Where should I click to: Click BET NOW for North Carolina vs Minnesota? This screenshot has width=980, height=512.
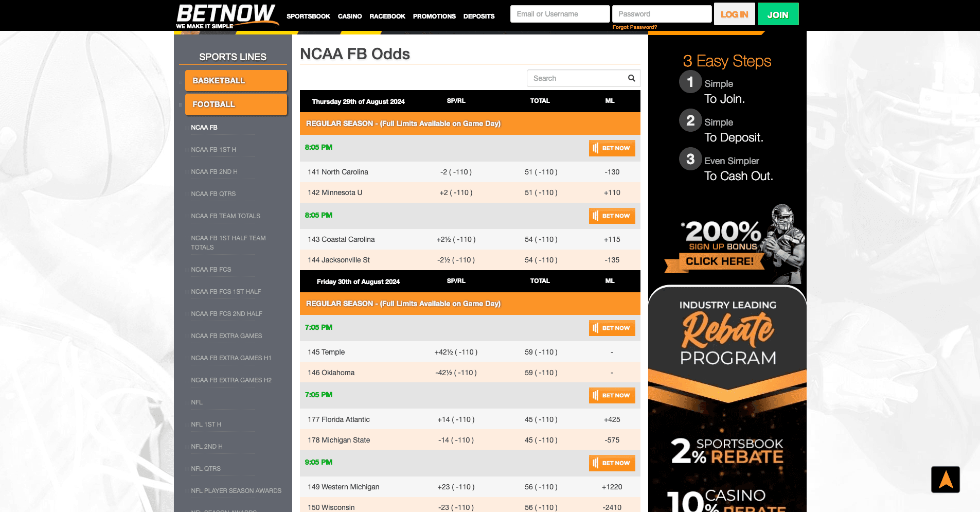[x=612, y=148]
